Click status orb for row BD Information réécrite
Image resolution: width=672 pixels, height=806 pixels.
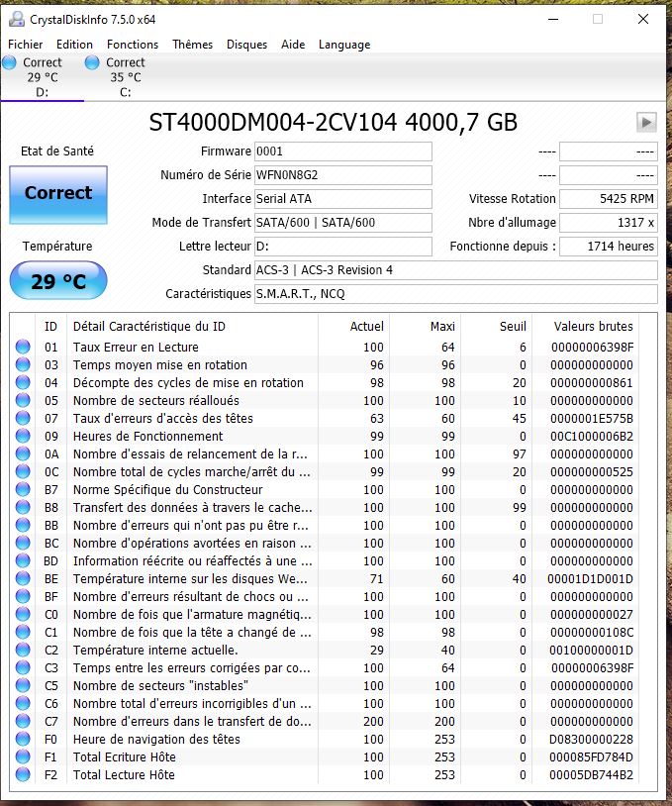click(x=23, y=560)
